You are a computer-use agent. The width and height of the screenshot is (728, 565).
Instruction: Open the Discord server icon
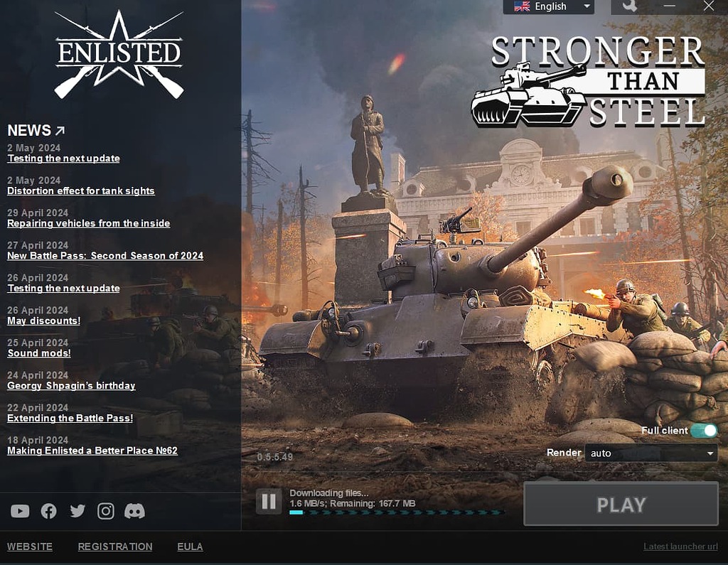point(134,511)
